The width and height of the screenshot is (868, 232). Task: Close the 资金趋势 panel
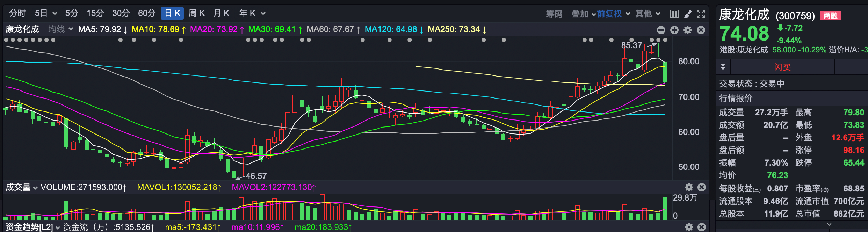coord(702,227)
